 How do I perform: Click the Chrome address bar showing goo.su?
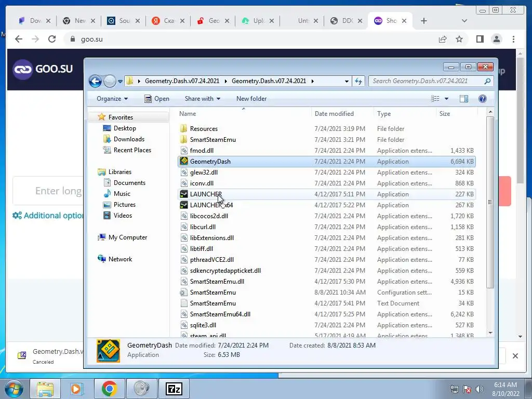pos(251,39)
